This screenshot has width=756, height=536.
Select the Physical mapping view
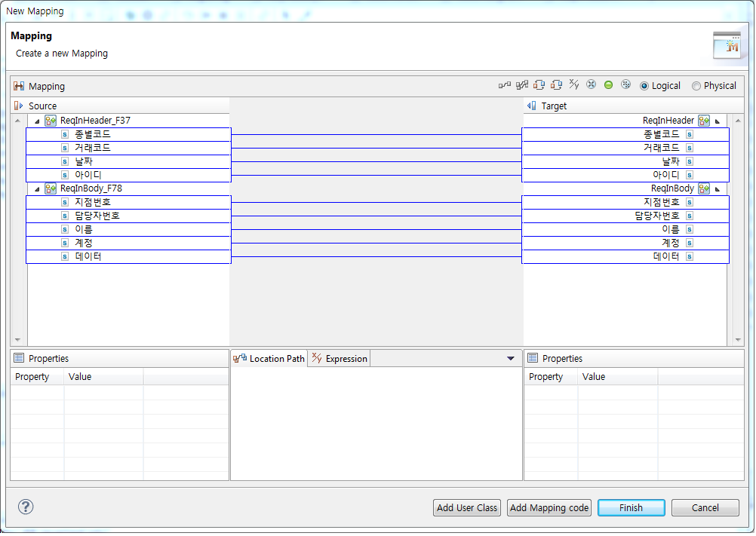click(696, 85)
